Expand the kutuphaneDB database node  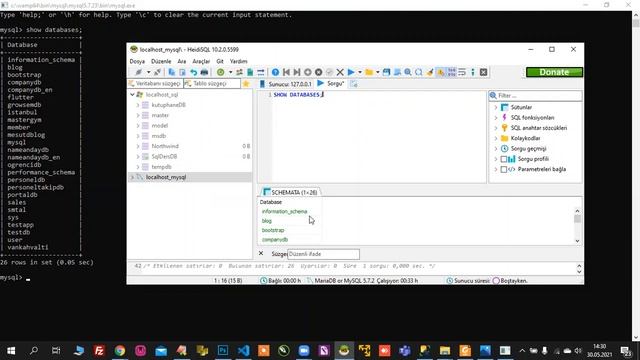point(138,105)
